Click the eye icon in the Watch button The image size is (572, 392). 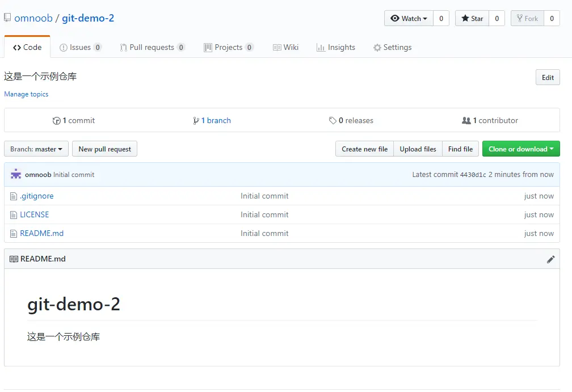(x=395, y=18)
